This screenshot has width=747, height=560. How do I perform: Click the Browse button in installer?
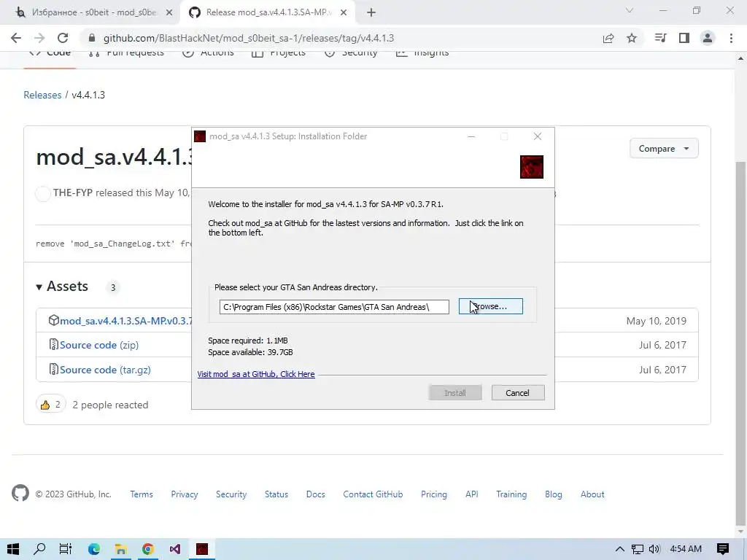(491, 306)
